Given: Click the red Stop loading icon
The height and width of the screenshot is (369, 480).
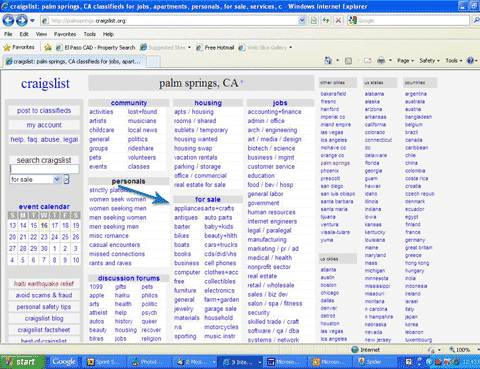Looking at the screenshot, I should pos(338,21).
